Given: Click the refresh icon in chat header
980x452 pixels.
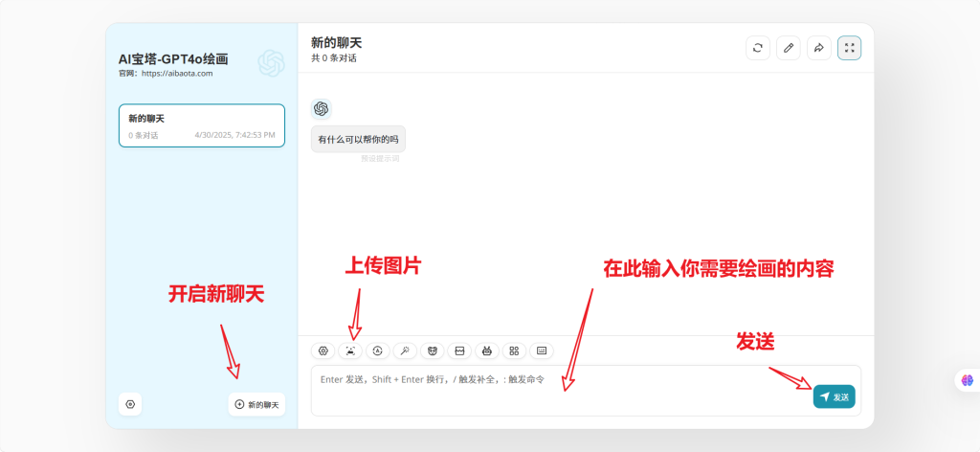Looking at the screenshot, I should [757, 48].
